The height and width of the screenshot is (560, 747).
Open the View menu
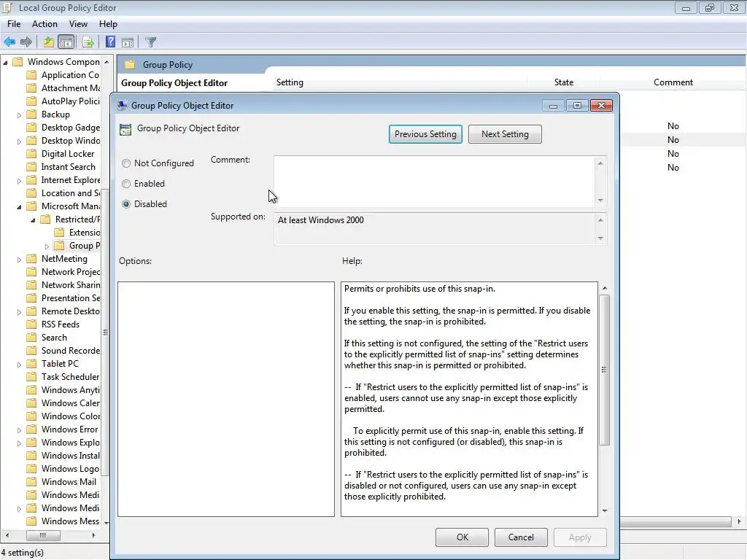(x=78, y=24)
